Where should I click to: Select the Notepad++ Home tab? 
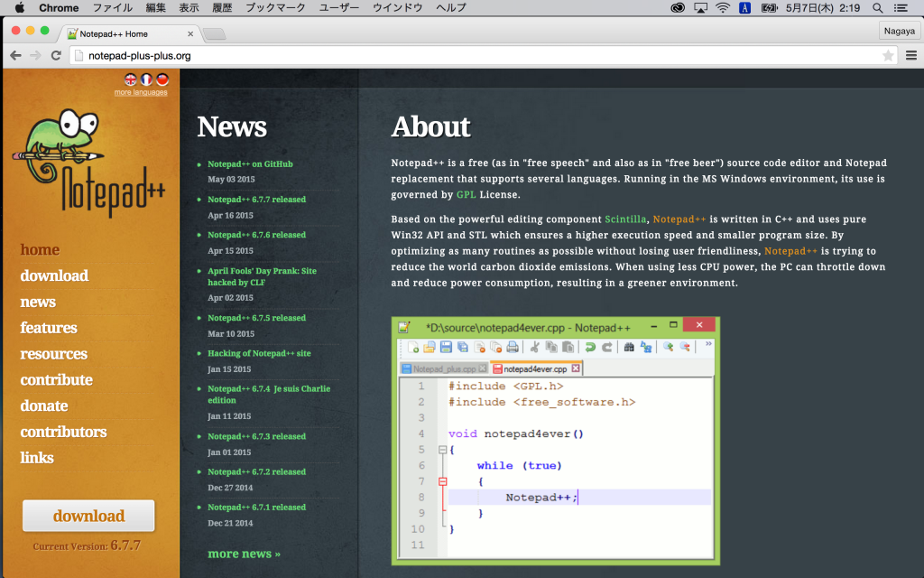(x=130, y=34)
